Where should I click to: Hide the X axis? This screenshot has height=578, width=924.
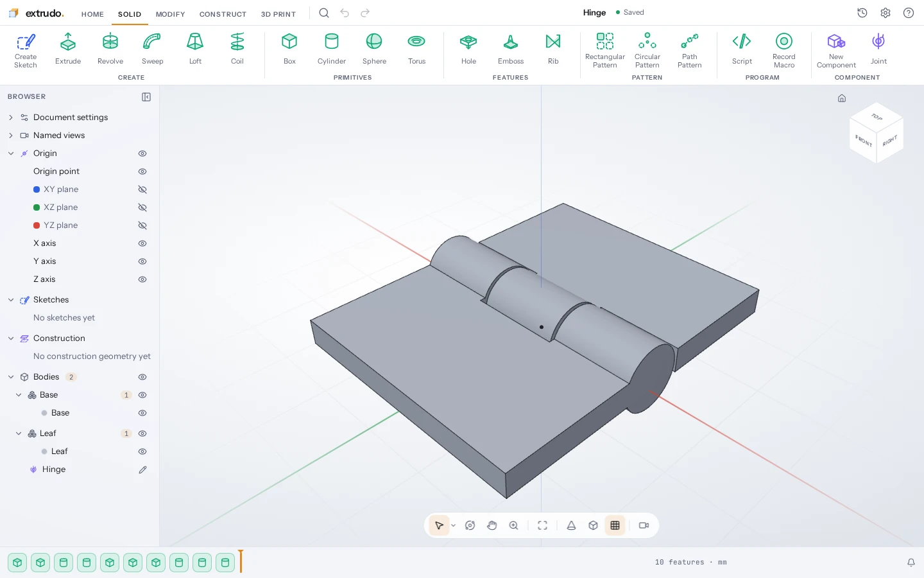point(142,243)
